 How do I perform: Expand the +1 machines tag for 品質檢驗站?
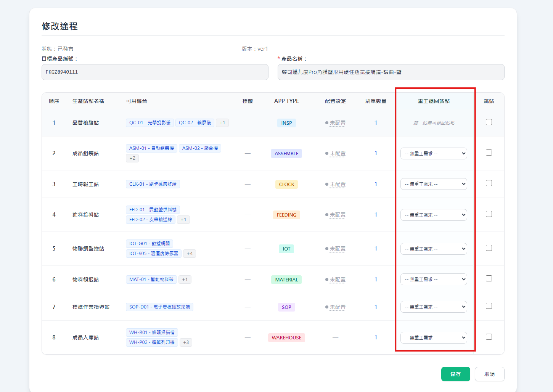[x=222, y=123]
